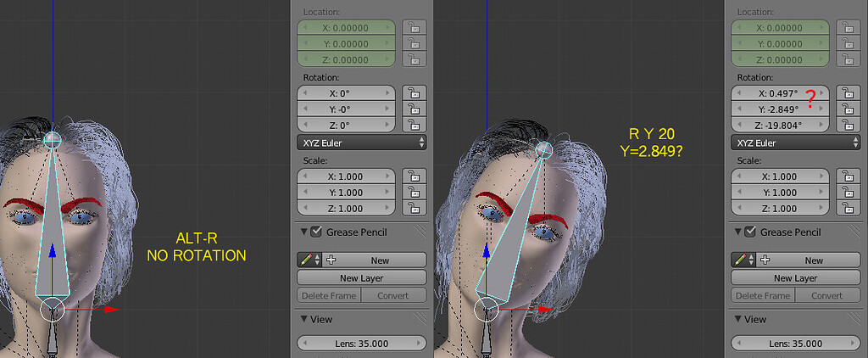The height and width of the screenshot is (358, 868).
Task: Lock the rotation Y: -0° padlock icon
Action: point(414,109)
